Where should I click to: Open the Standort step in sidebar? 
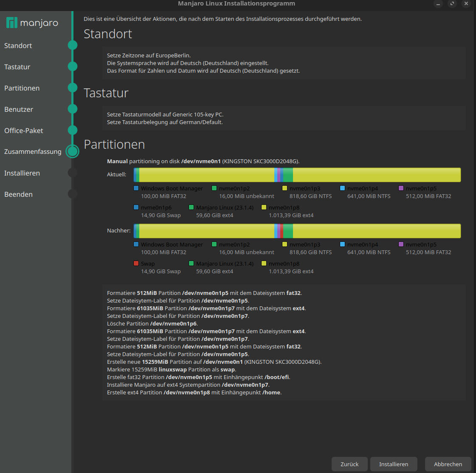point(18,45)
